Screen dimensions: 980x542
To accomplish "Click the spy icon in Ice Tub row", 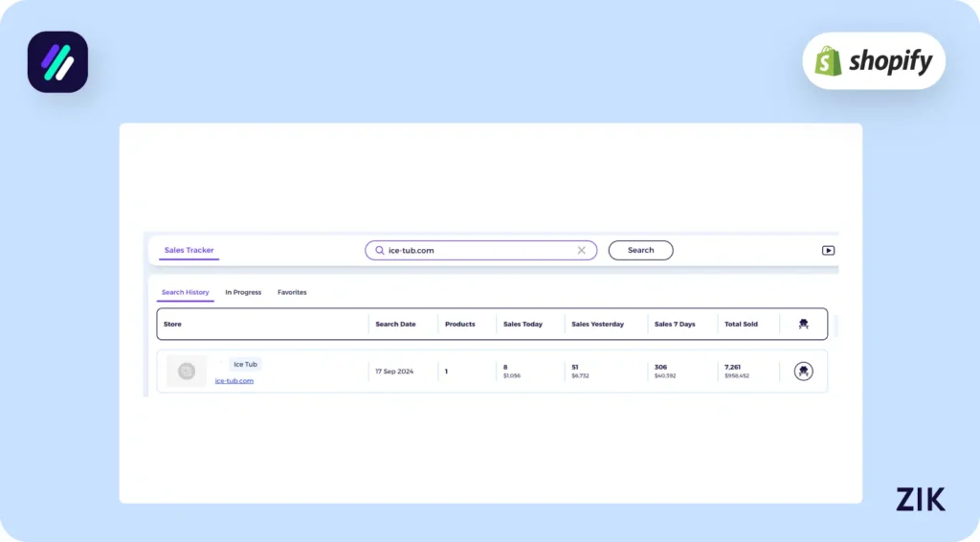I will pos(804,371).
